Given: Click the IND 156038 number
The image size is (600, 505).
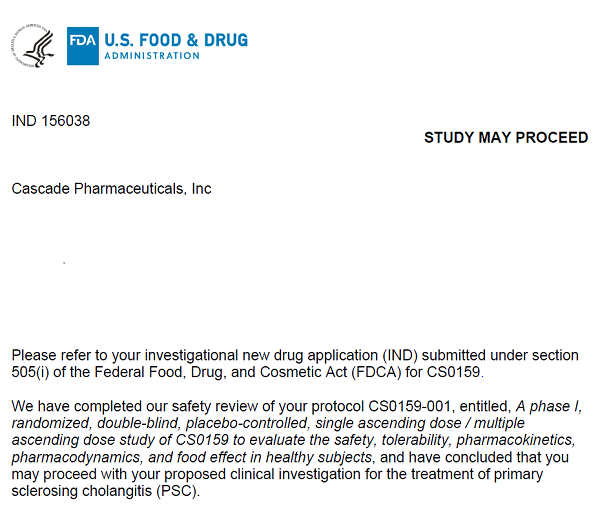Looking at the screenshot, I should [x=51, y=122].
